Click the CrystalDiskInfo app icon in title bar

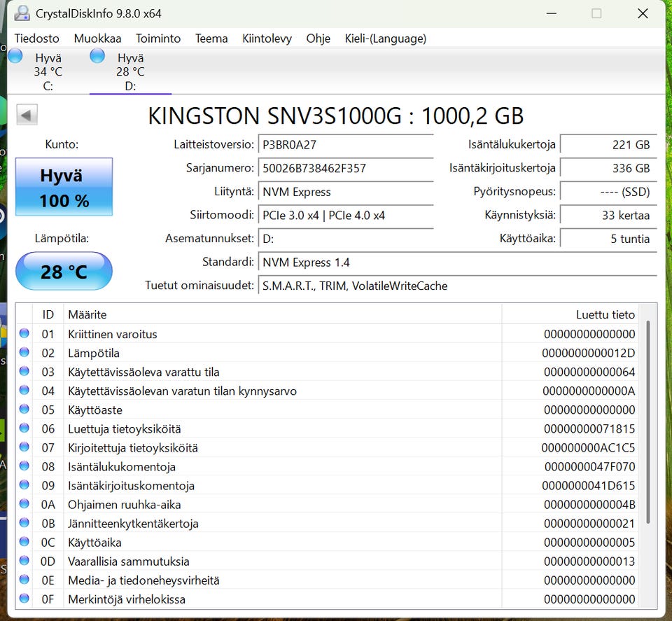click(x=22, y=13)
